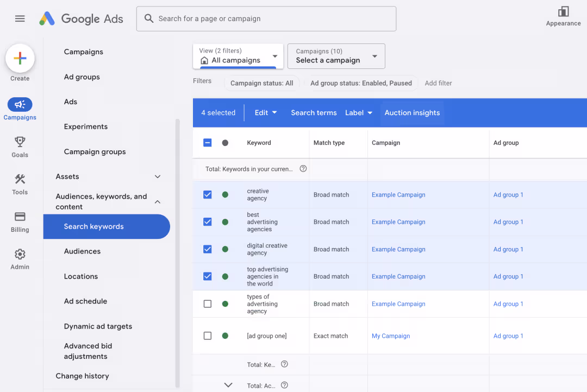Click the side navigation scrollbar
The image size is (587, 392).
(x=177, y=254)
